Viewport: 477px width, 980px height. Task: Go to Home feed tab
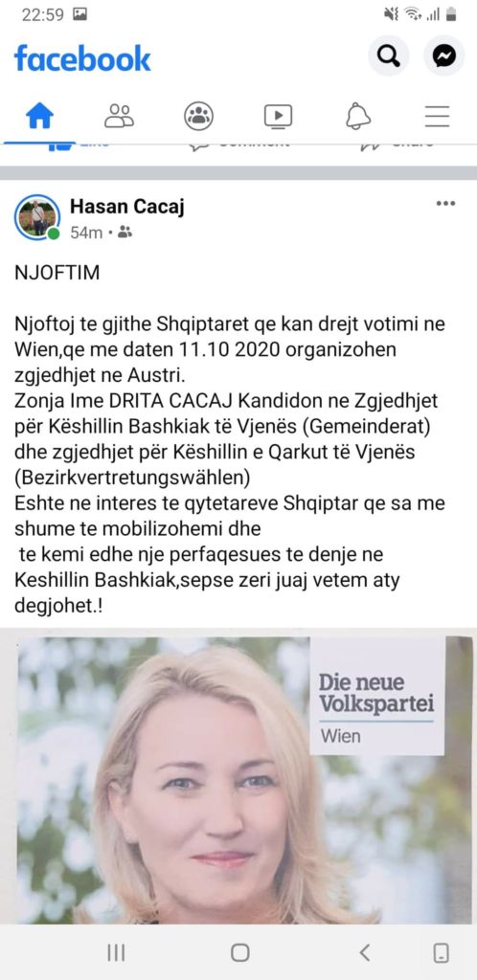pos(39,116)
